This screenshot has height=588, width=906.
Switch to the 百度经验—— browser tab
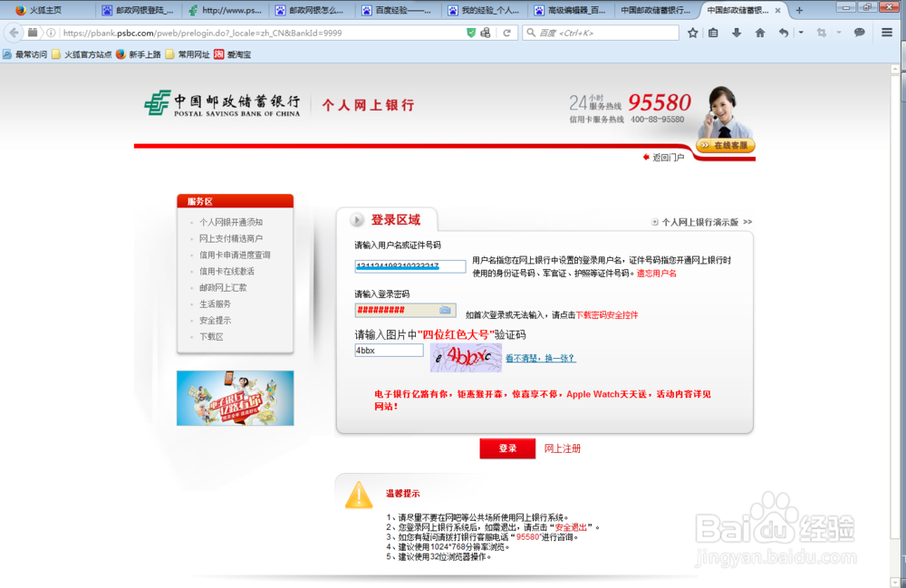(x=398, y=10)
